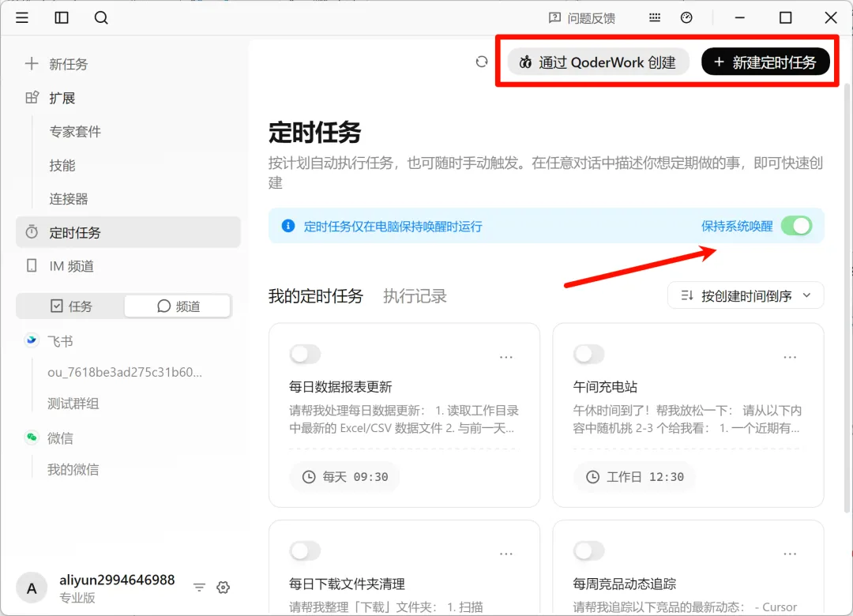Open the hamburger menu icon
This screenshot has width=853, height=616.
[x=22, y=18]
